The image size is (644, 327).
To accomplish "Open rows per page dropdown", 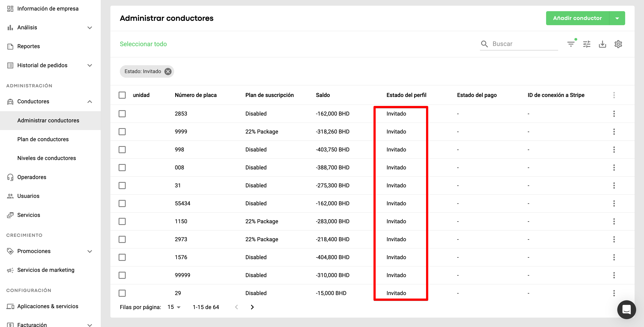I will [x=174, y=307].
